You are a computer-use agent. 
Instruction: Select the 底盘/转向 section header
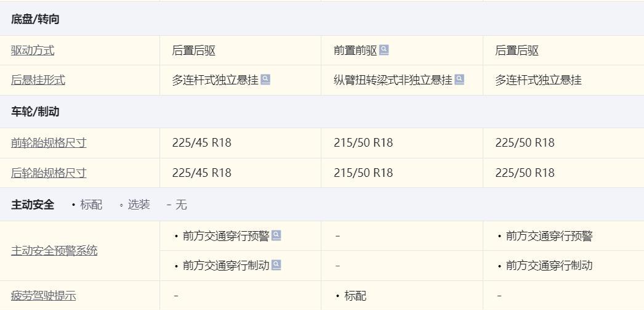(x=35, y=20)
